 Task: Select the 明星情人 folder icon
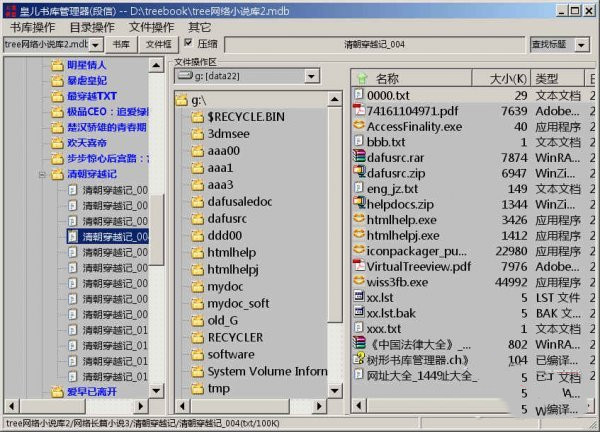(57, 65)
